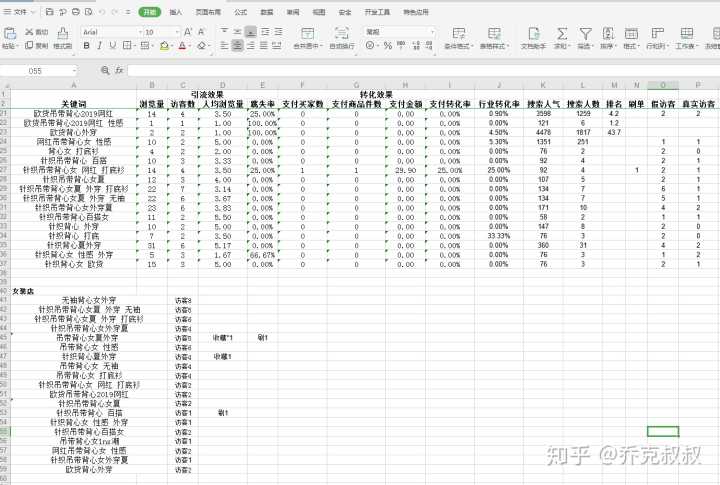Click the Name Box showing O55
Viewport: 720px width, 485px height.
tap(35, 71)
